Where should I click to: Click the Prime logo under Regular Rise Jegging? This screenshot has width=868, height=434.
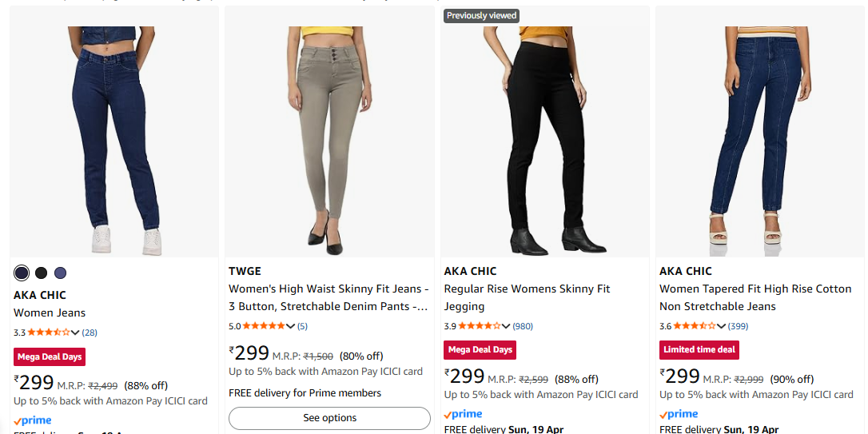464,414
